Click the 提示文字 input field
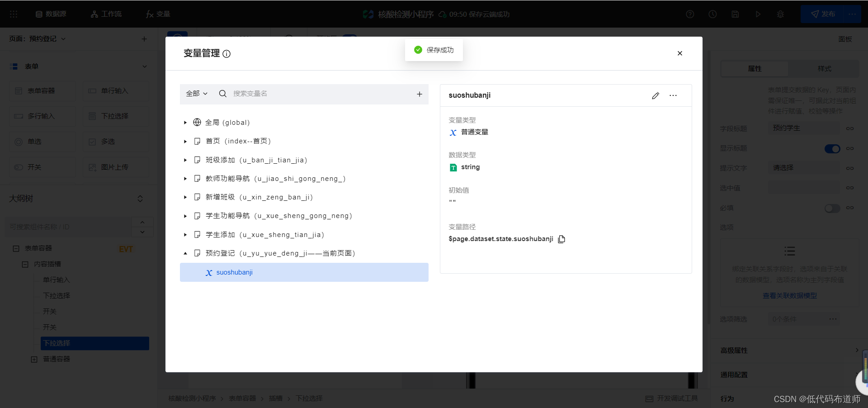The image size is (868, 408). coord(804,168)
